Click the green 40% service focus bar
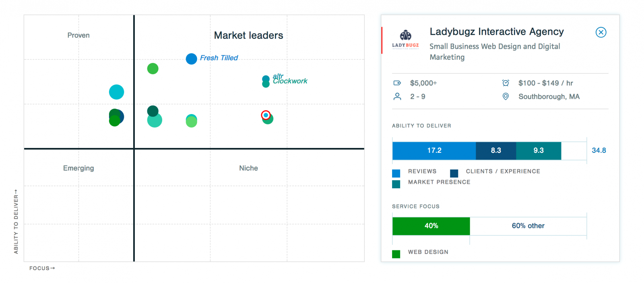This screenshot has height=283, width=644. pyautogui.click(x=431, y=226)
